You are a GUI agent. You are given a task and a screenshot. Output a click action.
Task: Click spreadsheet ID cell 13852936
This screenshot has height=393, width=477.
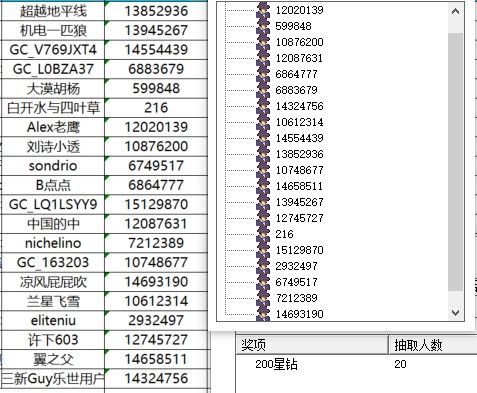coord(156,11)
